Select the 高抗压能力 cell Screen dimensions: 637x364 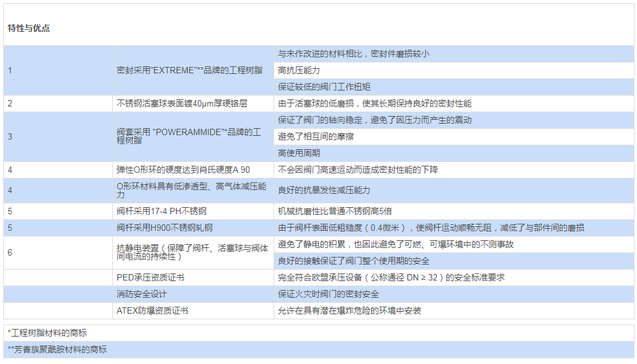click(299, 70)
